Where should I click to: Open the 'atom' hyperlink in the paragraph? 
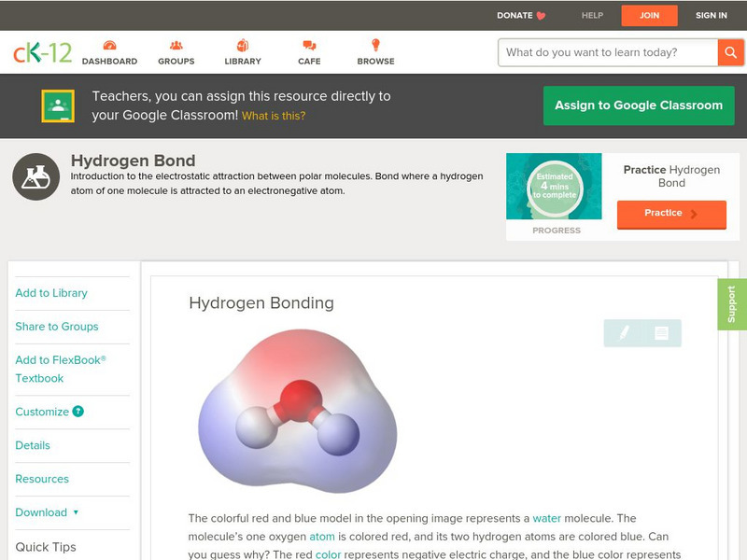click(x=322, y=537)
